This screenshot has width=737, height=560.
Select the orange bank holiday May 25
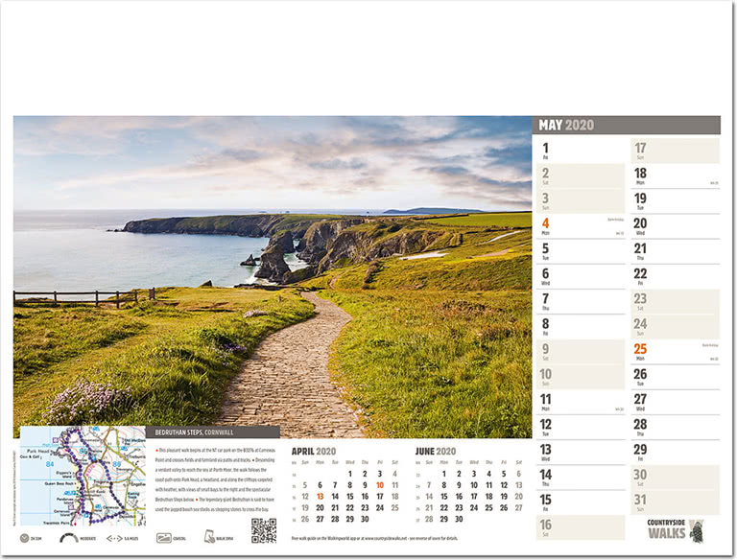[x=675, y=352]
